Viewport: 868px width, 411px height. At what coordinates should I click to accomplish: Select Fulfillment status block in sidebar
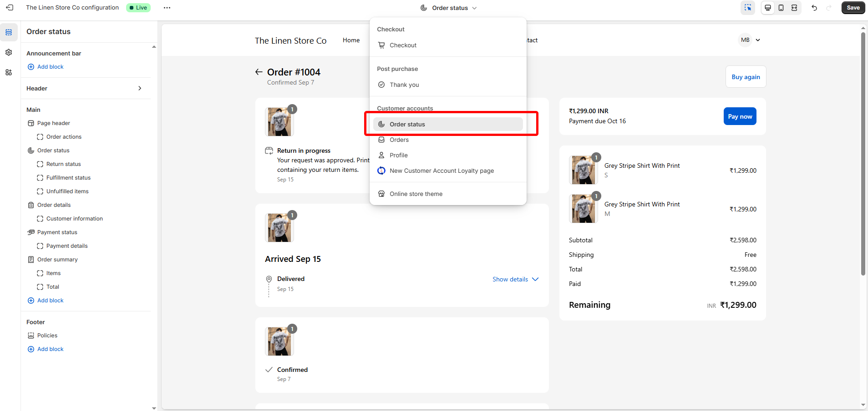tap(68, 178)
